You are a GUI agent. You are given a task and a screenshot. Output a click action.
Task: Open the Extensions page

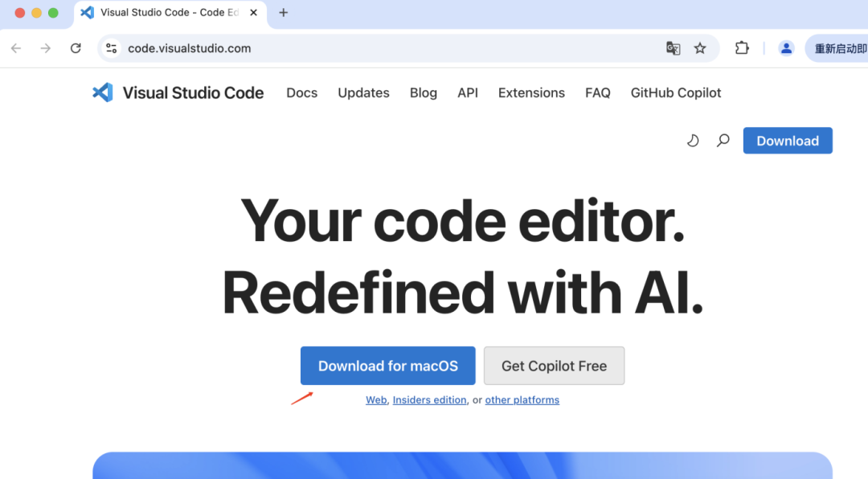[x=531, y=92]
